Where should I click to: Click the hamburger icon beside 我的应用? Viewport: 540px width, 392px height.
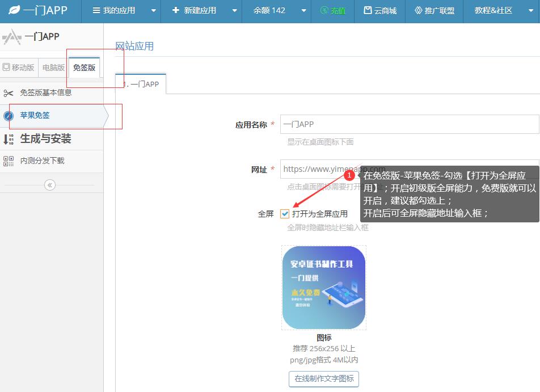click(x=96, y=10)
